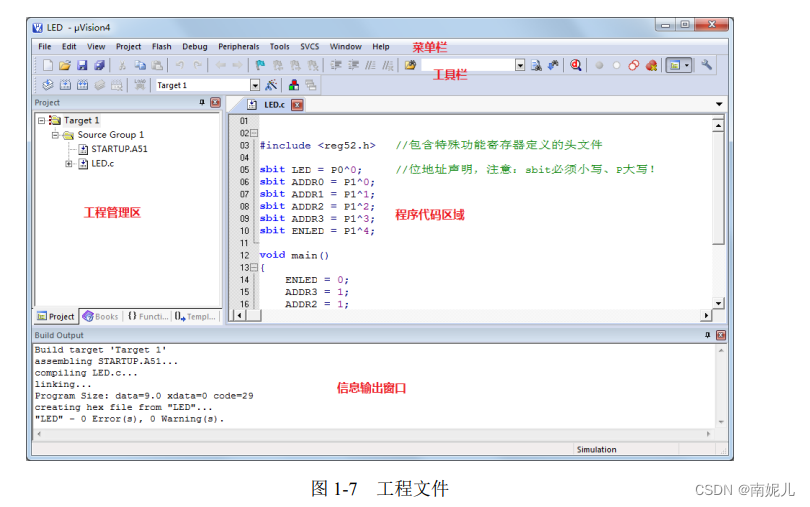This screenshot has height=507, width=810.
Task: Click the Incremental Find icon with blue arrow
Action: pos(553,65)
